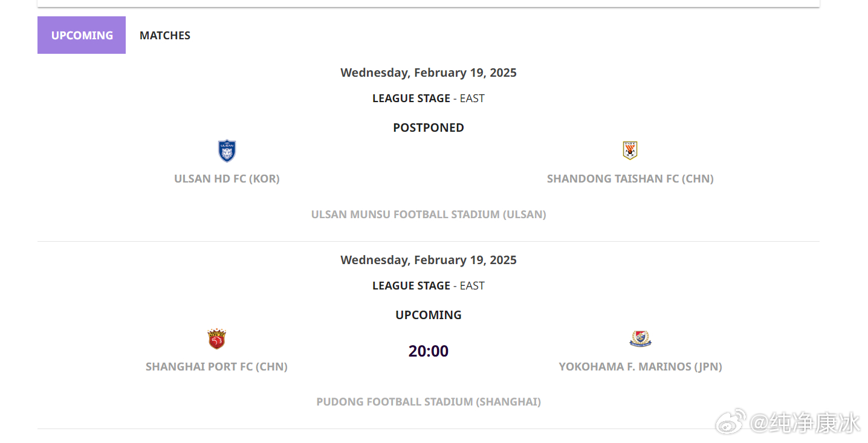Open the SHANDONG TAISHAN FC (CHN) team link

(x=630, y=179)
